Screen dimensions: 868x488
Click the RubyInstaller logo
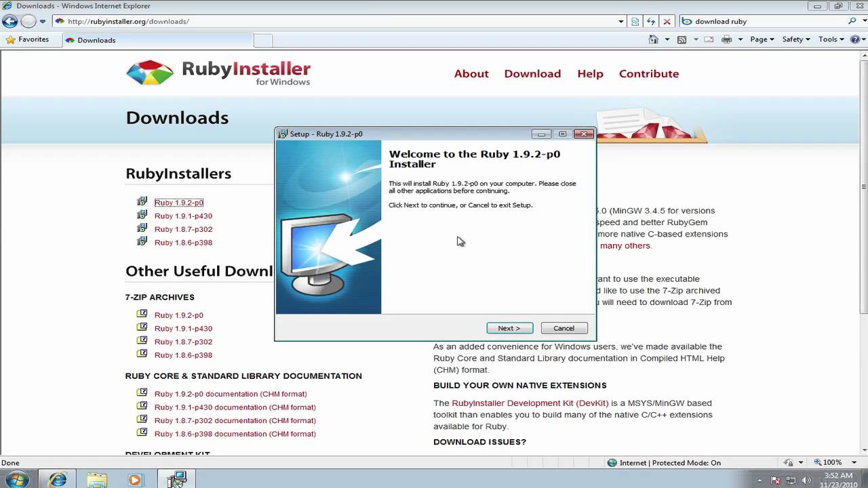(x=218, y=73)
